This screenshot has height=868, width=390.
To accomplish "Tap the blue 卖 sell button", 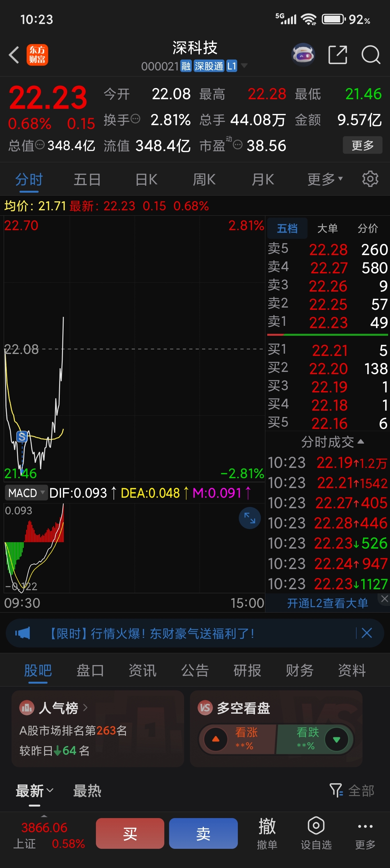I will (203, 833).
